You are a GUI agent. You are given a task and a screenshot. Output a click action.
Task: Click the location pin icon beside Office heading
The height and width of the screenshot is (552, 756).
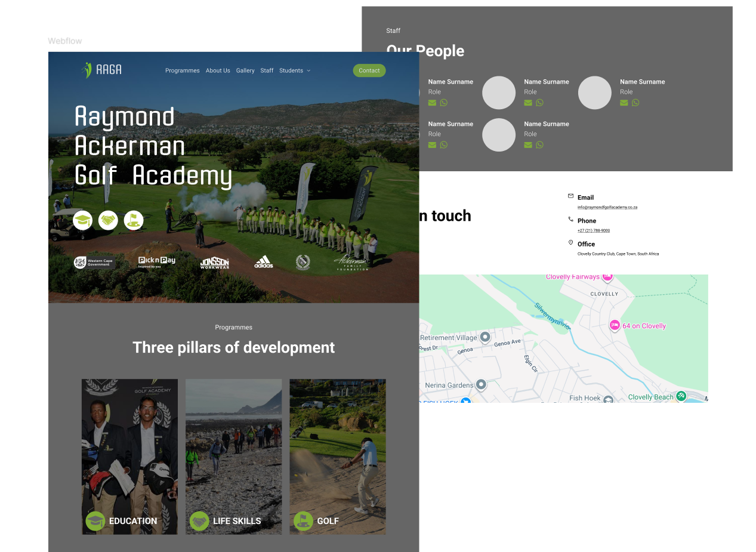pos(570,242)
